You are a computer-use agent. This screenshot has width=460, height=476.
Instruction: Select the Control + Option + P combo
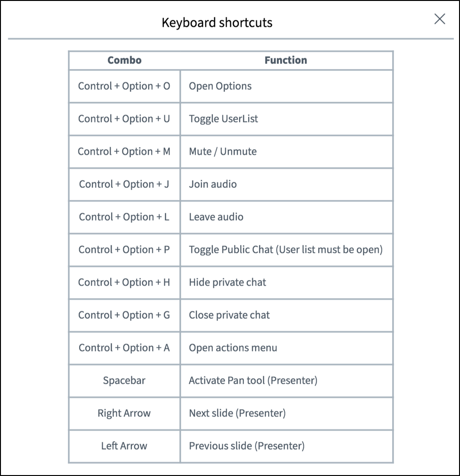pyautogui.click(x=124, y=250)
